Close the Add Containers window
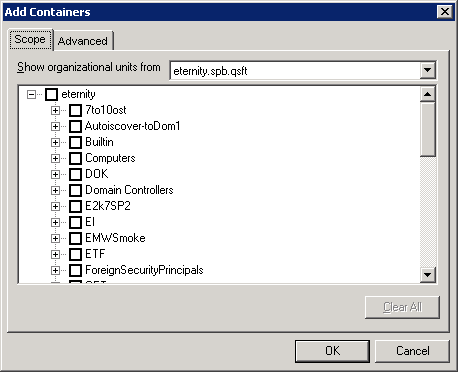This screenshot has width=458, height=372. tap(445, 12)
